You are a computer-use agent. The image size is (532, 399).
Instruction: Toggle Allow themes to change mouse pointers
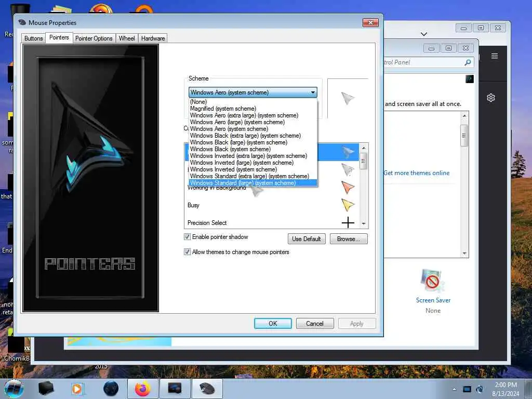click(x=187, y=252)
